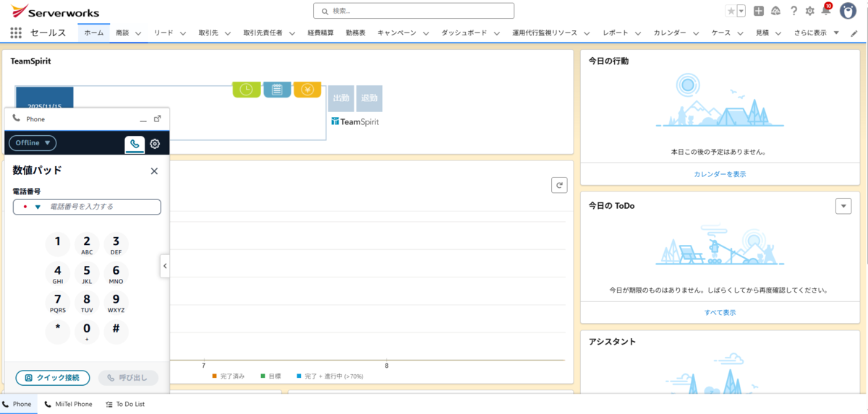Expand the キャンペーン tab chevron
Image resolution: width=868 pixels, height=414 pixels.
click(x=426, y=33)
